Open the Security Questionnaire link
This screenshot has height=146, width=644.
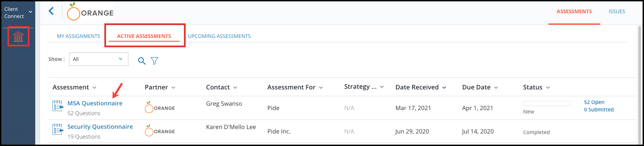100,127
